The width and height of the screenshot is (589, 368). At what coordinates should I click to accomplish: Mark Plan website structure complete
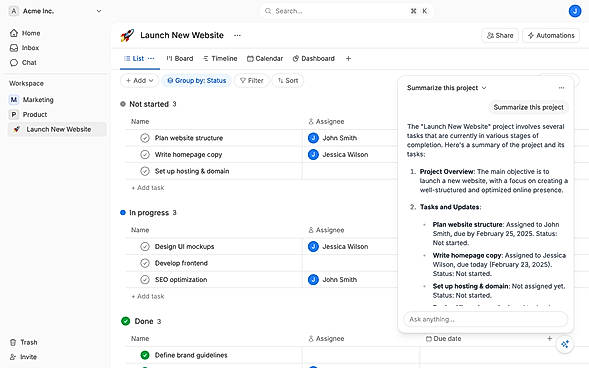coord(145,138)
